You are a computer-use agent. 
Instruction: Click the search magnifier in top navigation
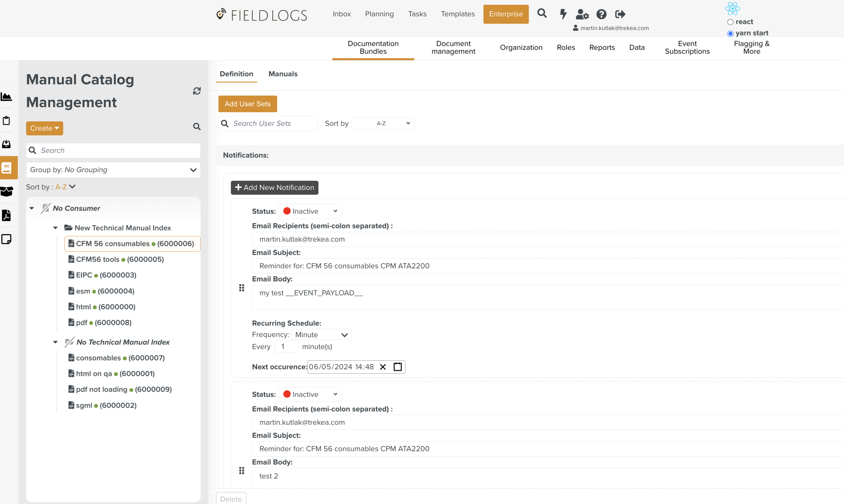point(542,14)
